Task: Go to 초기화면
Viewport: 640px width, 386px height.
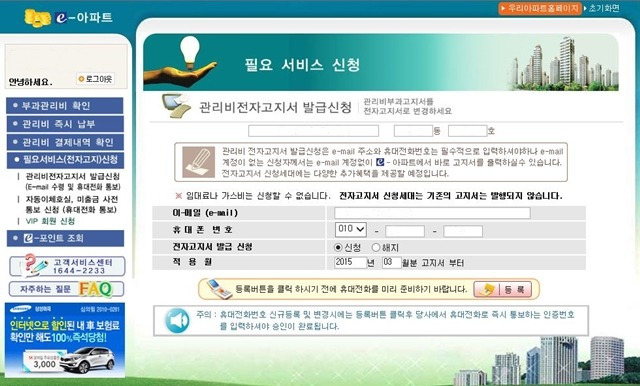Action: tap(603, 8)
